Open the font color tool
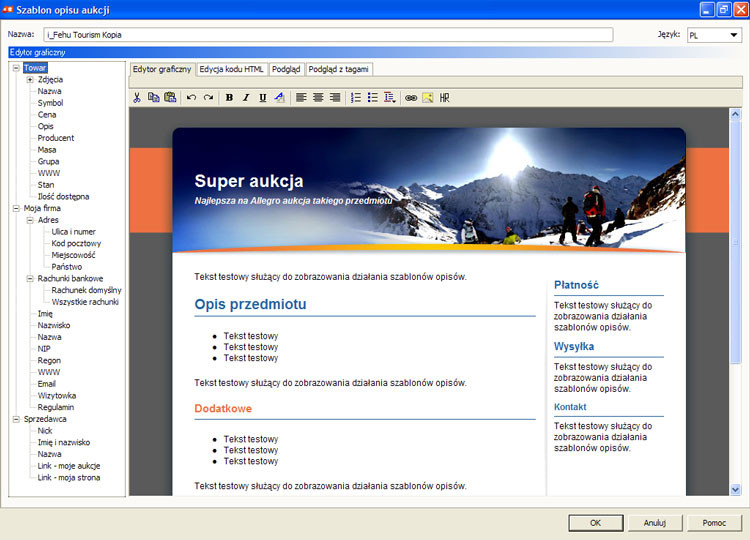The height and width of the screenshot is (540, 750). pyautogui.click(x=279, y=98)
